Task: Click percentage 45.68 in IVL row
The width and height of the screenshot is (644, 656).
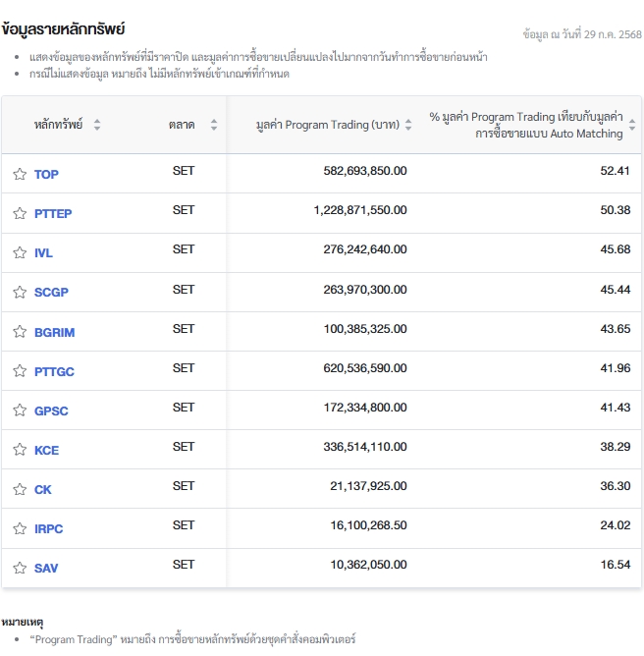Action: [616, 249]
